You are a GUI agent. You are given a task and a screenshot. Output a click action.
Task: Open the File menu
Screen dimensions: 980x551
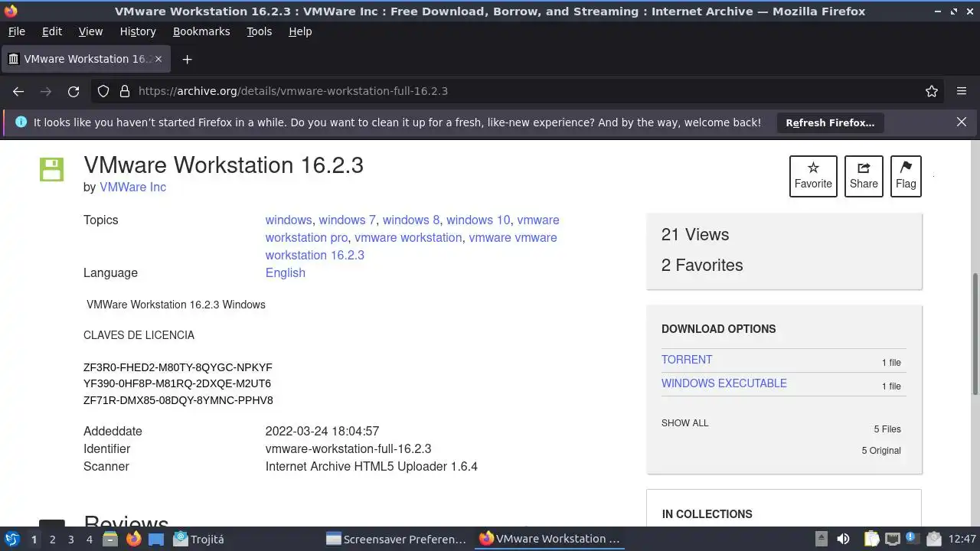pos(16,31)
